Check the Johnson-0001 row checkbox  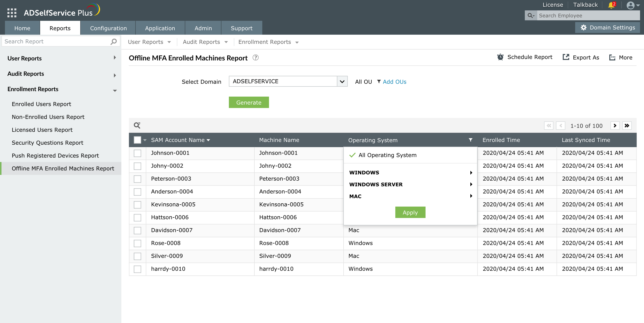[137, 153]
